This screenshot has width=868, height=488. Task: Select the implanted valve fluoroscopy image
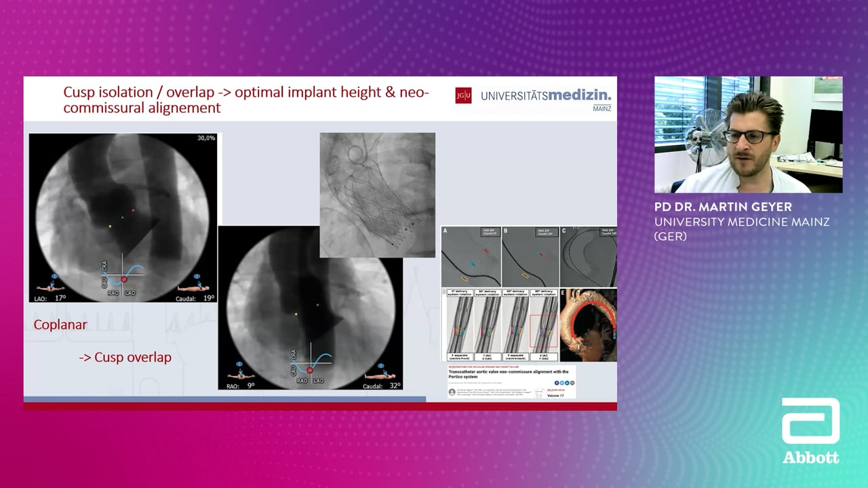coord(377,195)
